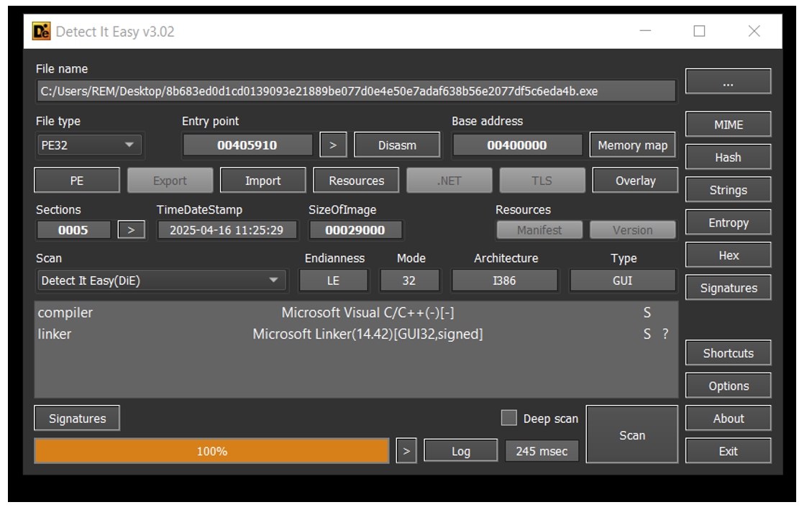Open the Resources viewer
Image resolution: width=812 pixels, height=515 pixels.
click(x=356, y=181)
